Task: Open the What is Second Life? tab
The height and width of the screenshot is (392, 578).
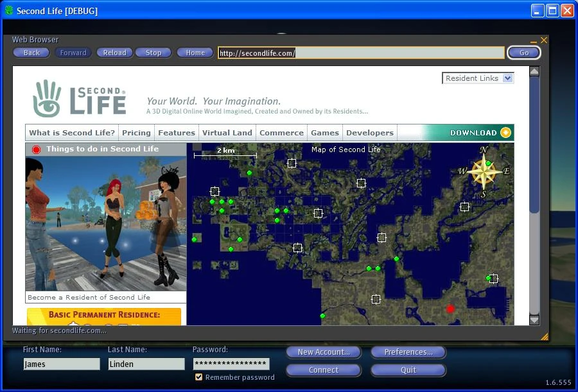Action: tap(72, 133)
